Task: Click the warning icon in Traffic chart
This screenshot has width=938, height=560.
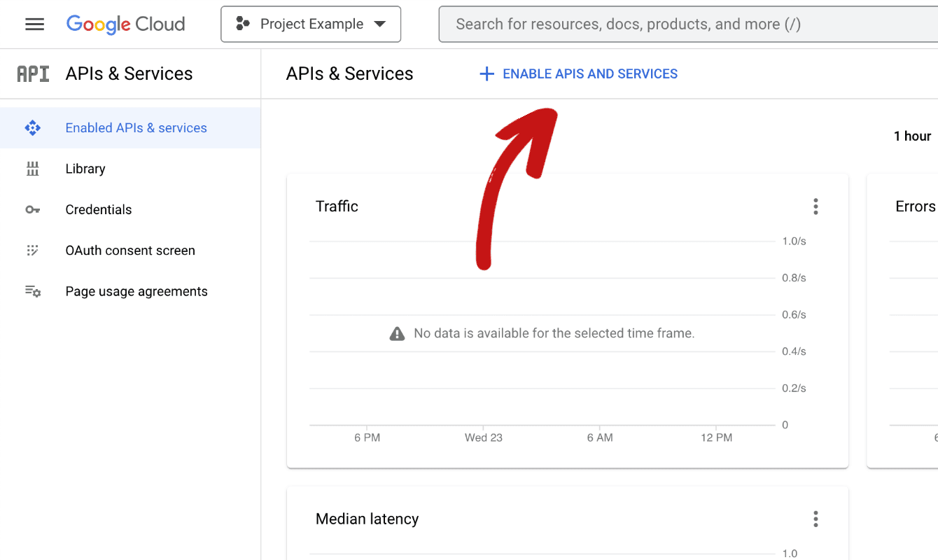Action: pyautogui.click(x=397, y=333)
